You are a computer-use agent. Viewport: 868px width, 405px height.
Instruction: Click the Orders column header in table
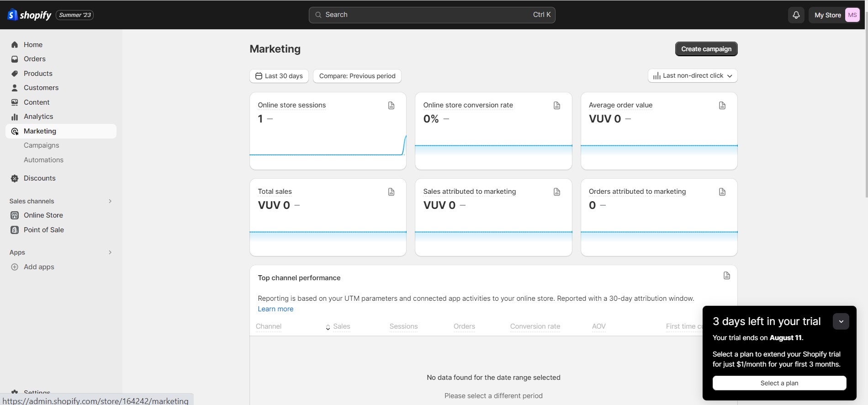point(464,326)
